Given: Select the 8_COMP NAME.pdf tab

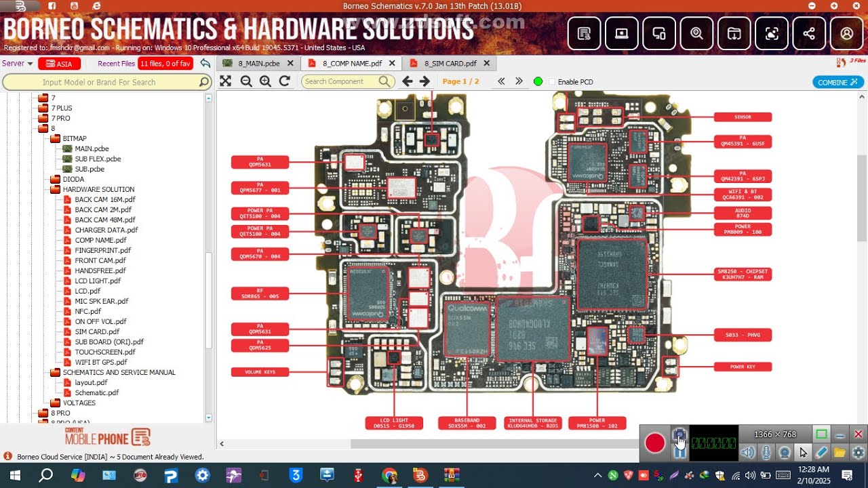Looking at the screenshot, I should pos(352,64).
